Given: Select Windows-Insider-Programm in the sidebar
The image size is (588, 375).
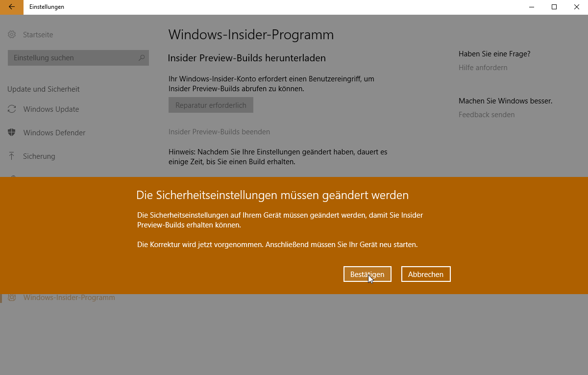Looking at the screenshot, I should (x=69, y=298).
